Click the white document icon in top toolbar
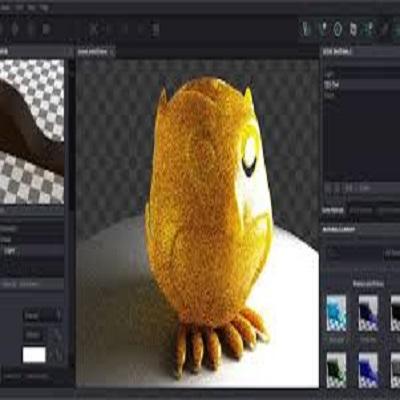400x400 pixels. click(353, 29)
